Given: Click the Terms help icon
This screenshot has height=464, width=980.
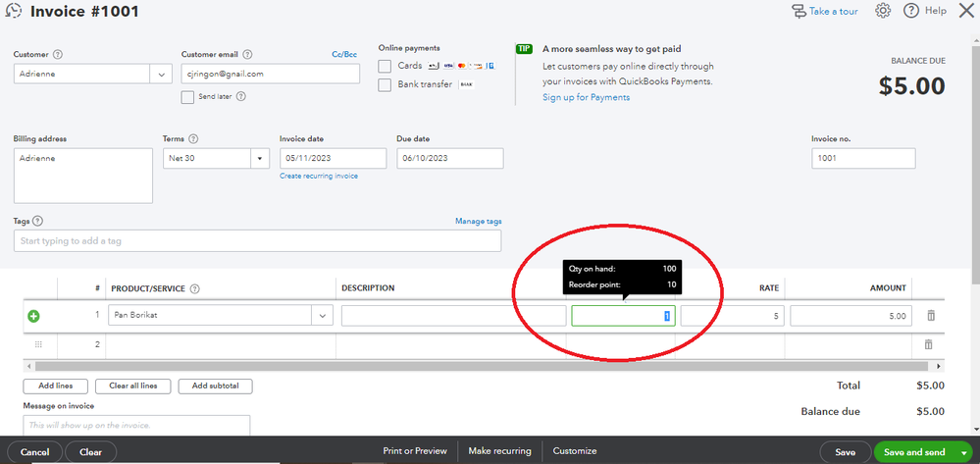Looking at the screenshot, I should pyautogui.click(x=193, y=139).
